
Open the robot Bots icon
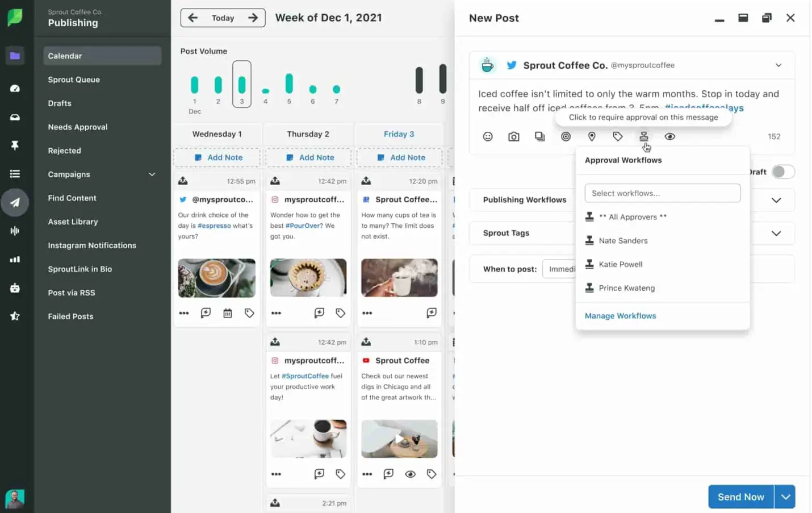point(15,287)
